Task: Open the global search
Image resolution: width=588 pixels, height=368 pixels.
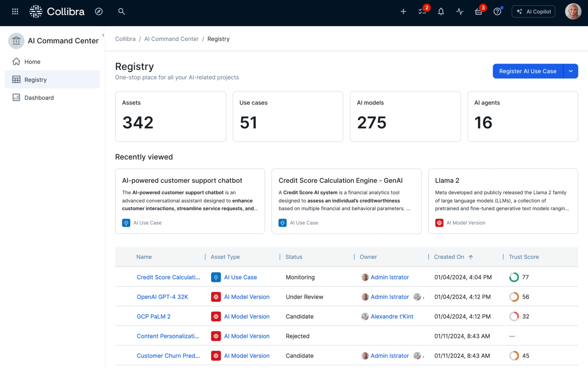Action: click(x=121, y=11)
